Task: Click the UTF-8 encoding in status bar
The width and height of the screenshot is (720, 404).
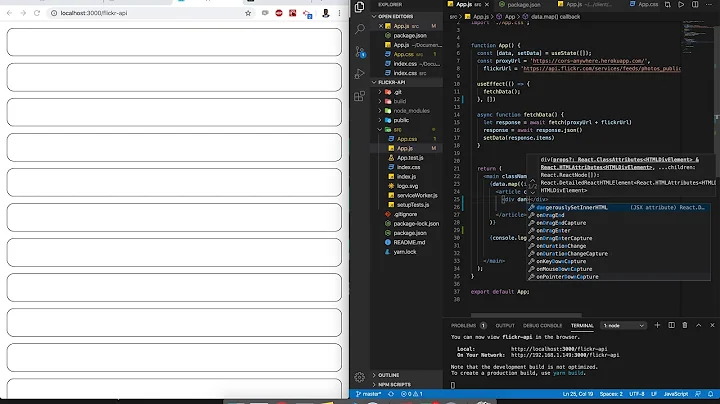Action: (x=636, y=394)
